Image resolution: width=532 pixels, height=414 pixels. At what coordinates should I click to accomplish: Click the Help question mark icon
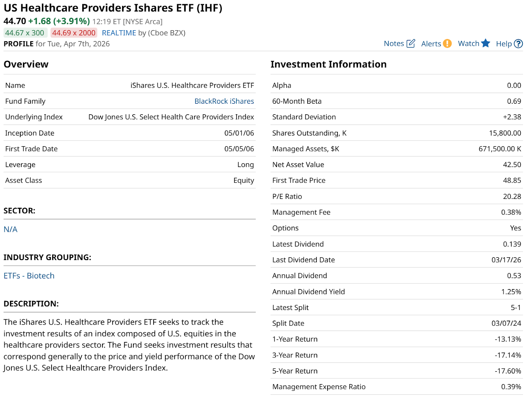[x=518, y=44]
